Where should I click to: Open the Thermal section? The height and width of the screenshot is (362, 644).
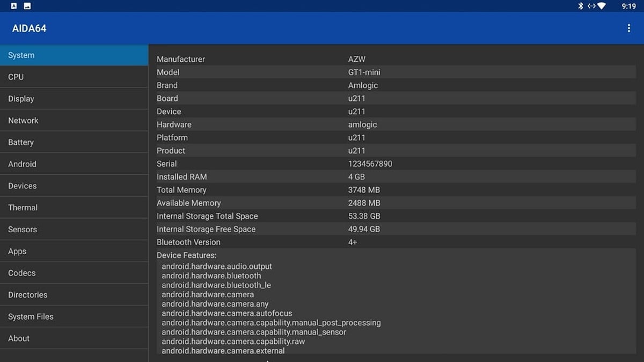74,208
